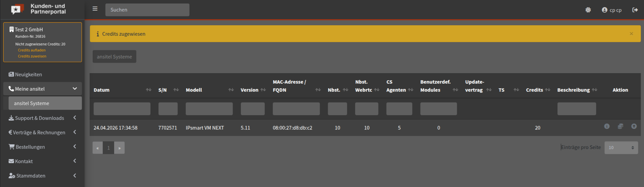Click the Credits aufladen link
This screenshot has height=187, width=644.
[32, 50]
